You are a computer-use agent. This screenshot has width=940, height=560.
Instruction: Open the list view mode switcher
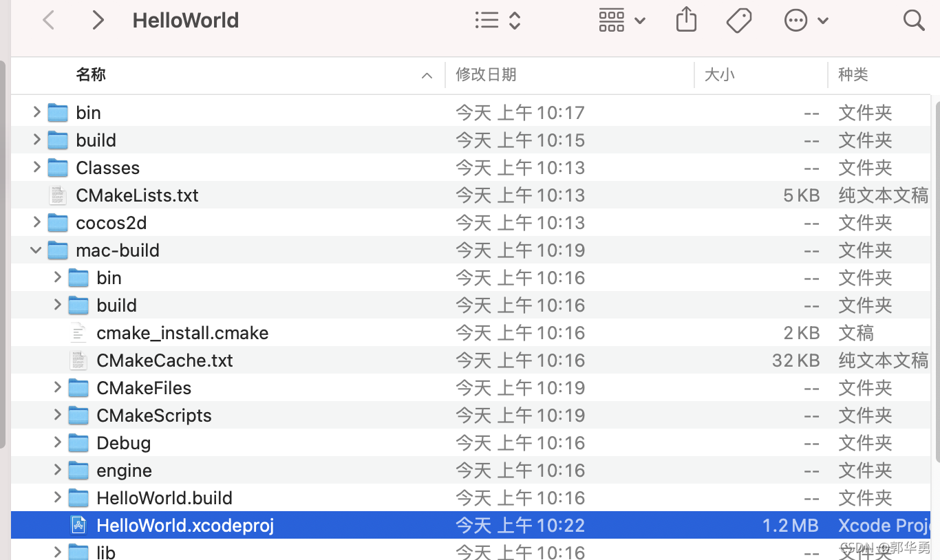498,21
